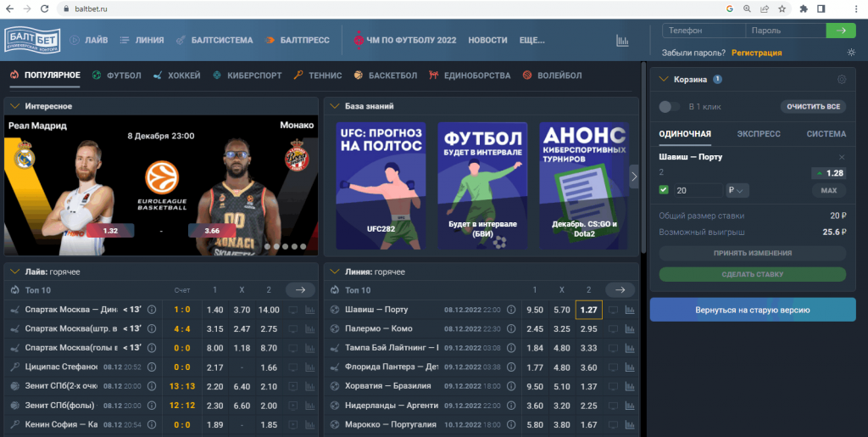Submit login with the green arrow button
Image resolution: width=868 pixels, height=437 pixels.
[840, 31]
